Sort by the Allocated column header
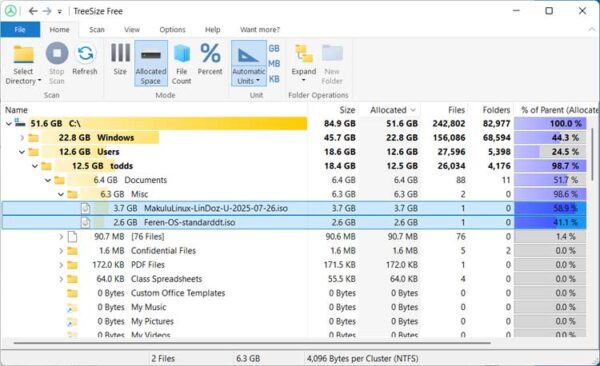The width and height of the screenshot is (600, 366). tap(390, 110)
